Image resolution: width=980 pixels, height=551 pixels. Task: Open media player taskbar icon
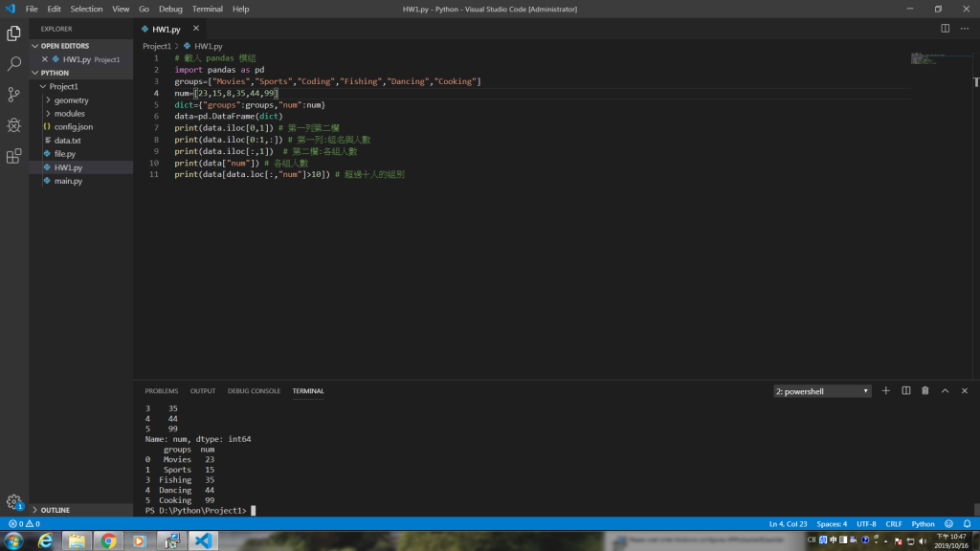(x=140, y=541)
